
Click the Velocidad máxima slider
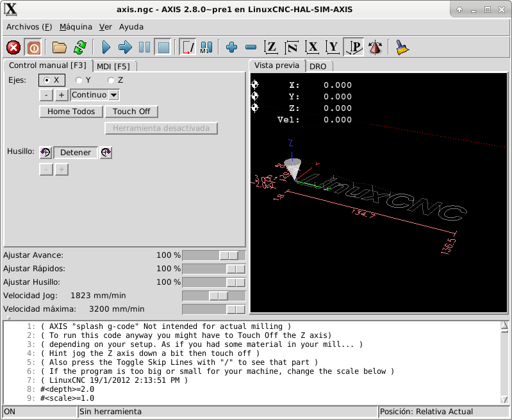point(214,309)
